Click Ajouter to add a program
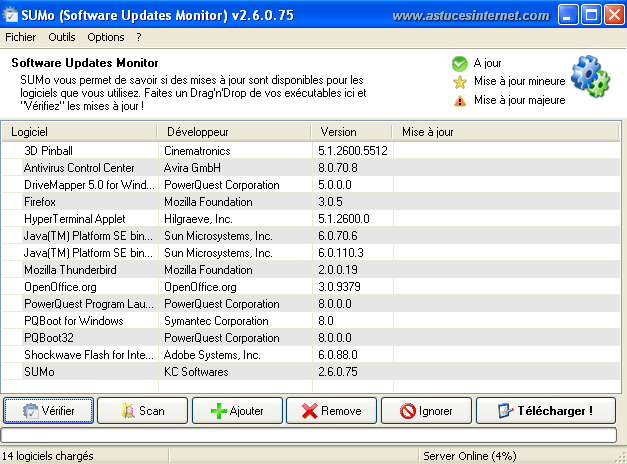Viewport: 627px width, 464px height. click(237, 410)
